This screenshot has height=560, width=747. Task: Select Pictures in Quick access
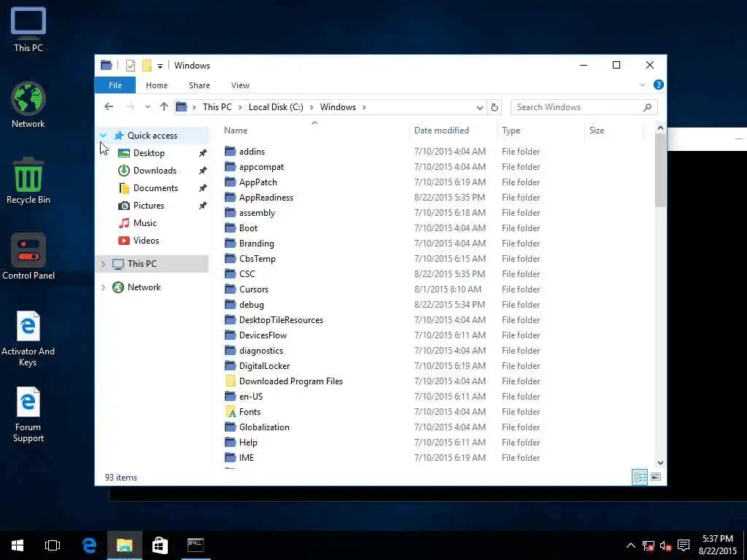[x=149, y=205]
